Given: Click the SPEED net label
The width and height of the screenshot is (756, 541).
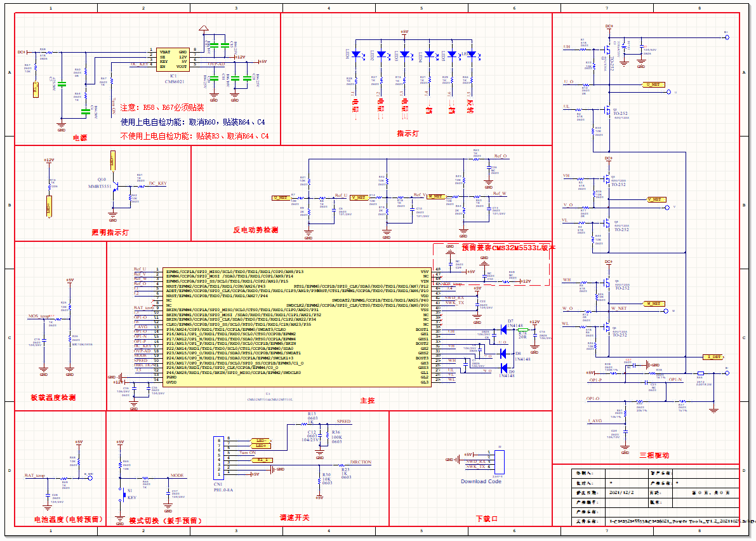Looking at the screenshot, I should pos(343,422).
